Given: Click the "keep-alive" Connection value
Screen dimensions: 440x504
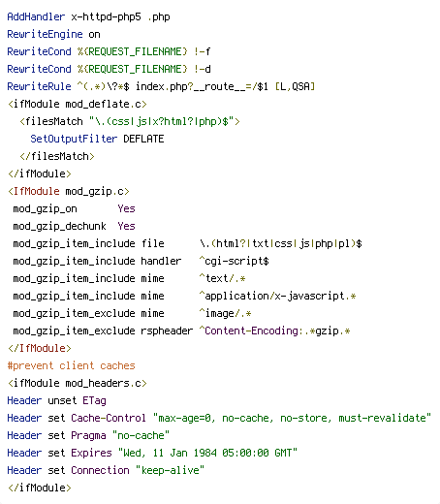Looking at the screenshot, I should click(170, 470).
